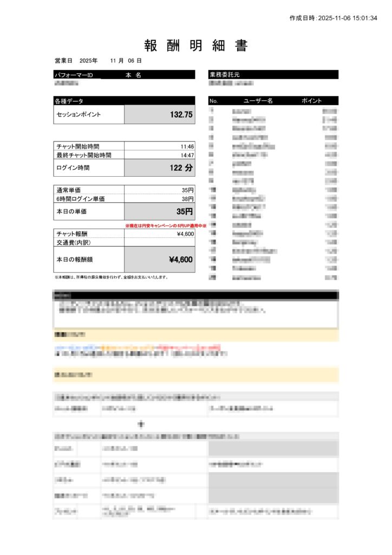This screenshot has width=392, height=555.
Task: Click the チャット開始時間 label
Action: pos(78,146)
